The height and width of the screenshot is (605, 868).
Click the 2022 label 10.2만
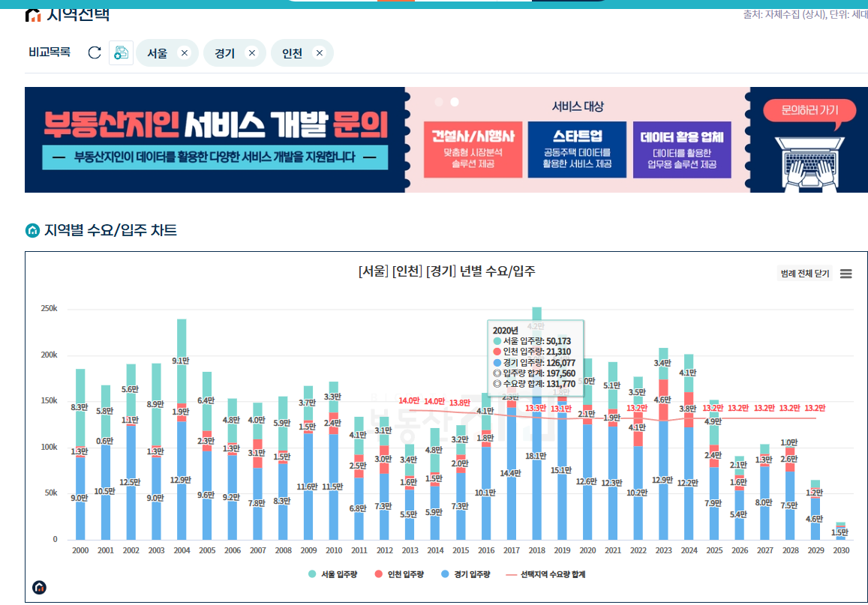coord(638,493)
